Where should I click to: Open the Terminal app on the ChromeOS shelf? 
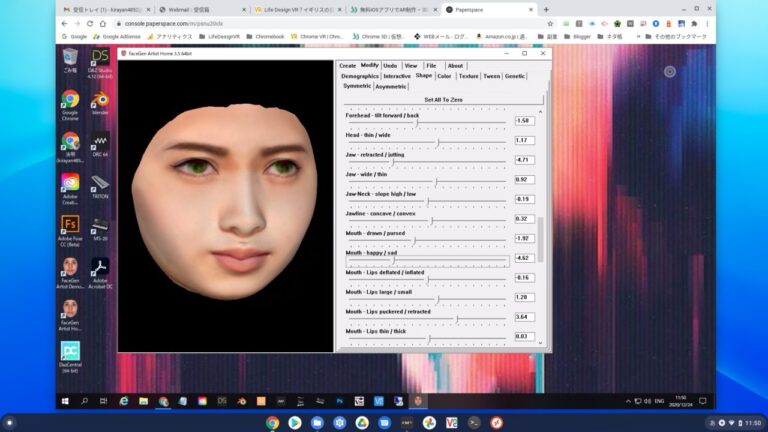(474, 422)
